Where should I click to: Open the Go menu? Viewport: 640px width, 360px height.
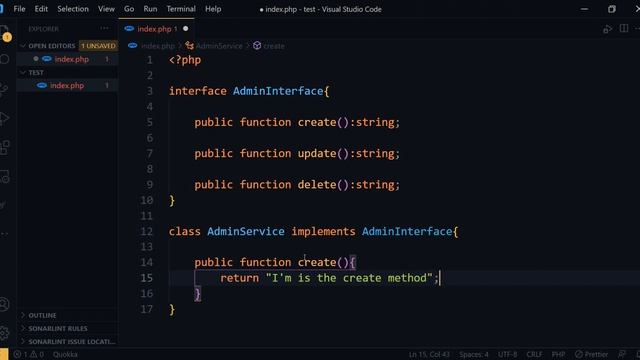[129, 9]
